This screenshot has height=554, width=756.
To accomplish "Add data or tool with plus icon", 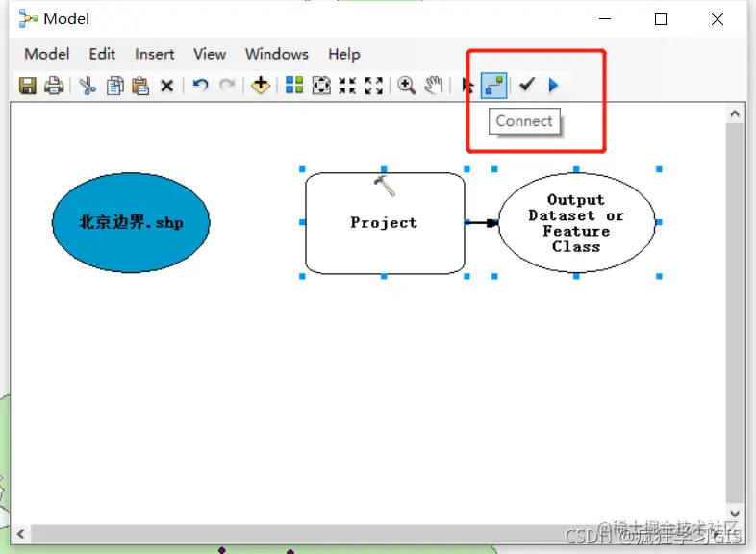I will (261, 86).
